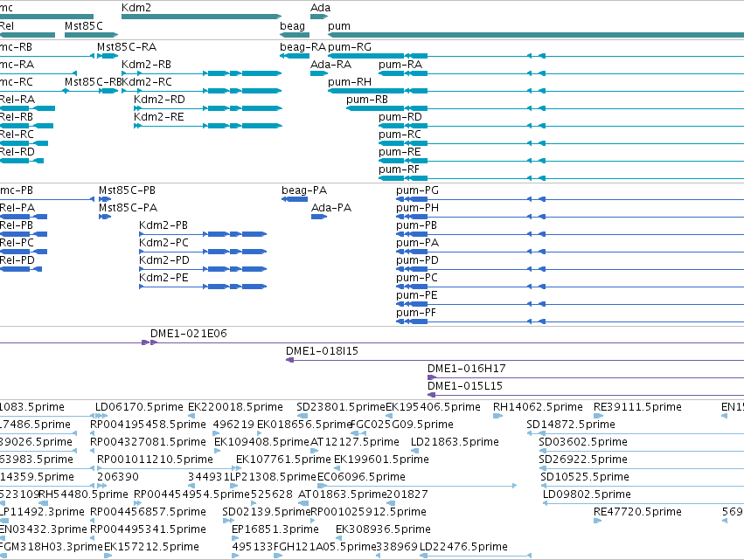Click the Kdm2-RE transcript label
The height and width of the screenshot is (560, 744).
pos(159,117)
